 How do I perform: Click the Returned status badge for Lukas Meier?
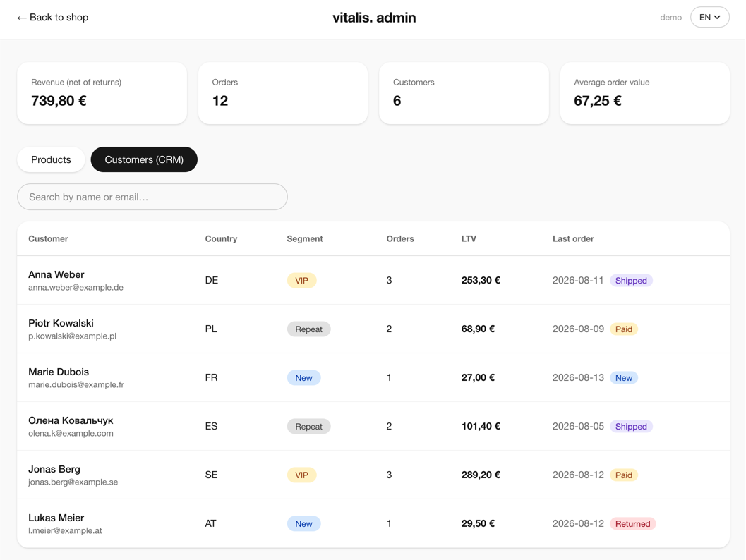(633, 524)
